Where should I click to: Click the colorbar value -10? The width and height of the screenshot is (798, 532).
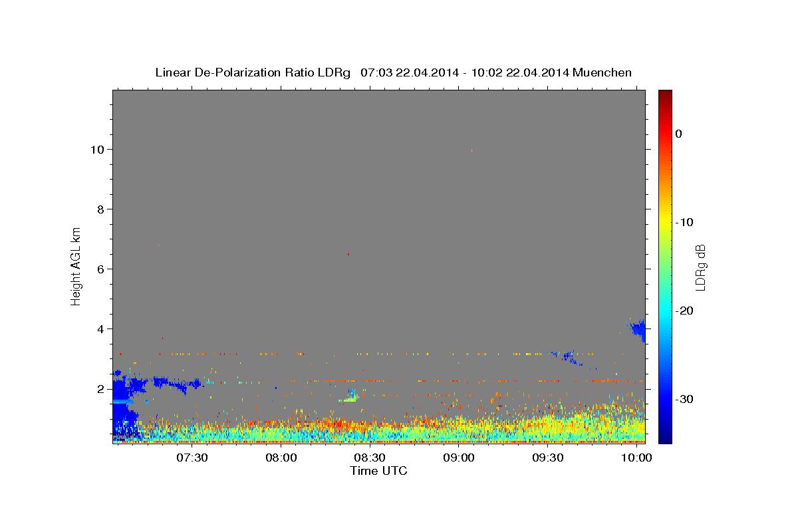point(684,222)
